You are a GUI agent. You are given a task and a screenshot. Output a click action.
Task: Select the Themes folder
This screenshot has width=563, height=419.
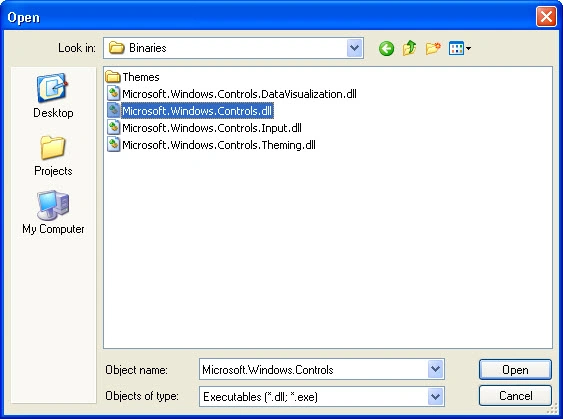pos(132,77)
